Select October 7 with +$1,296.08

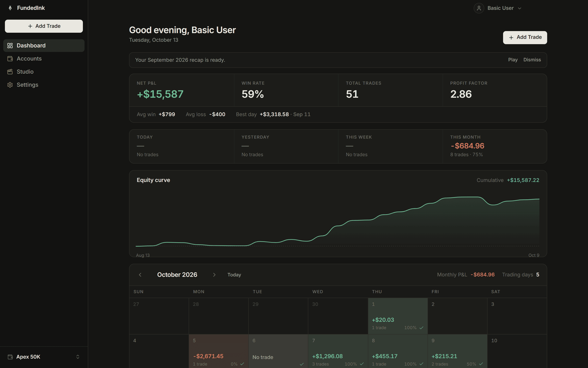click(x=338, y=351)
